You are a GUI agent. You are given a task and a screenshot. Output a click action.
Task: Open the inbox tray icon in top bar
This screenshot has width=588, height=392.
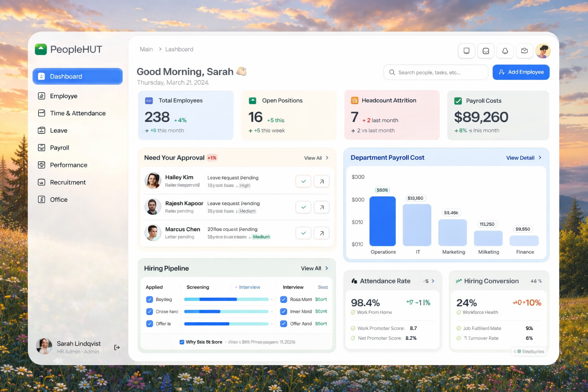coord(486,51)
